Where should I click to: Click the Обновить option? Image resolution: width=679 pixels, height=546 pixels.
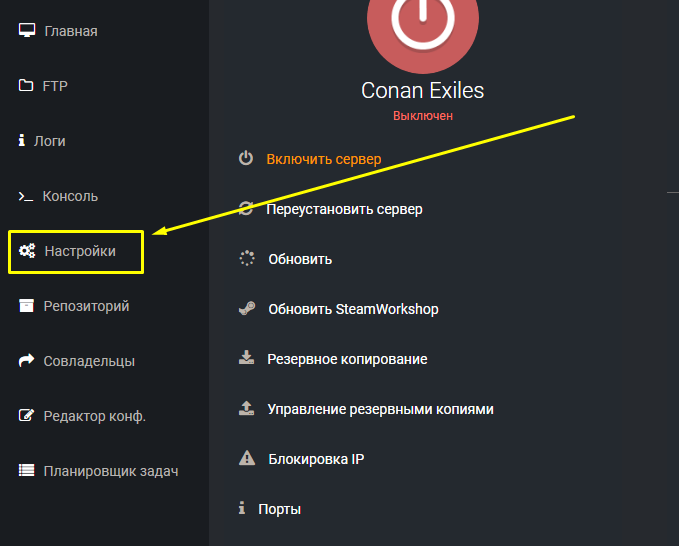coord(300,259)
